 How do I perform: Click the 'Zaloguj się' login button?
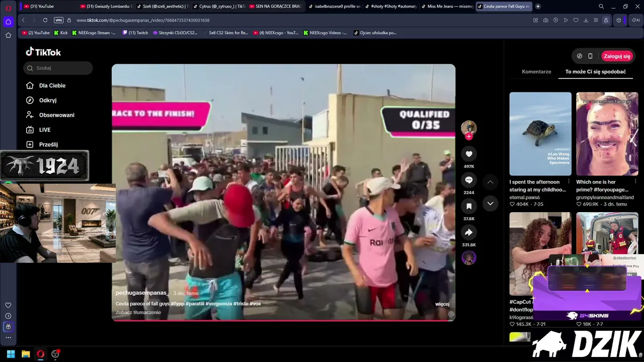[x=617, y=56]
